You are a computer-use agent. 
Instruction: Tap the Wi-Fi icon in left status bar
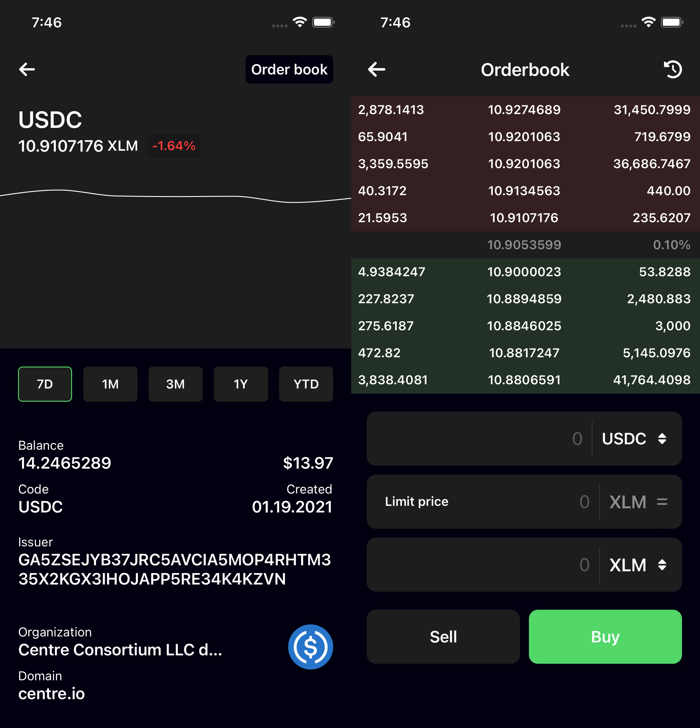click(300, 22)
